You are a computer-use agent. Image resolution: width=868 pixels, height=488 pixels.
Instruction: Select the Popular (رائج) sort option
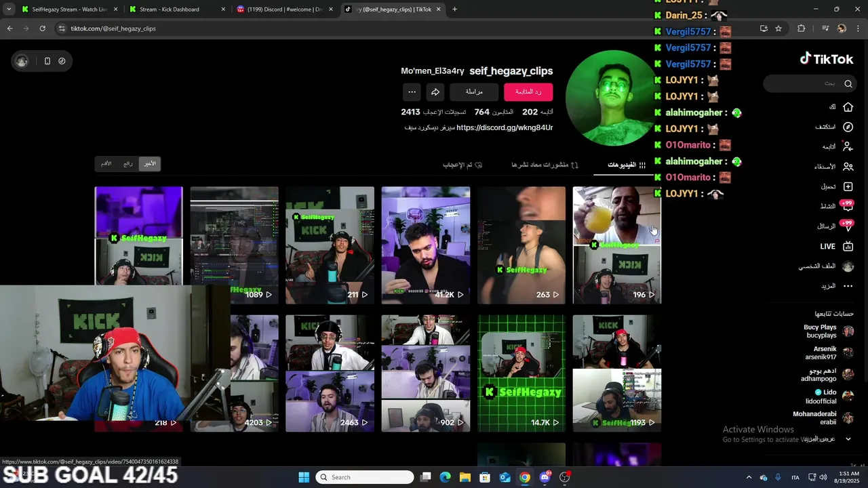pos(127,163)
